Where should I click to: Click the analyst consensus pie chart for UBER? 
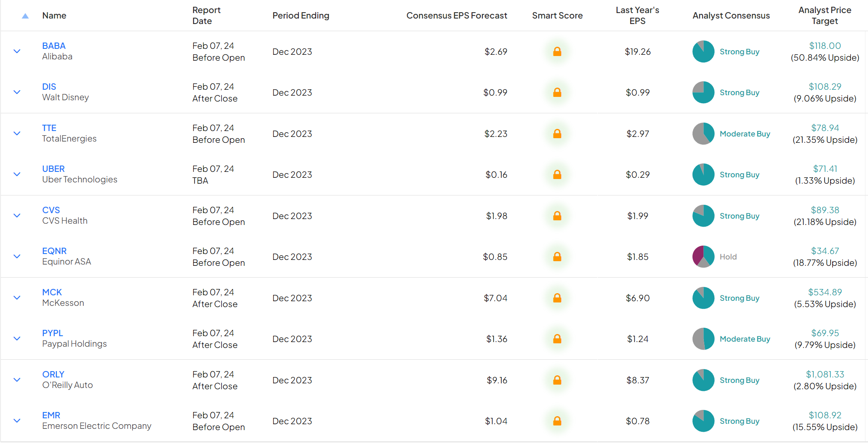coord(703,174)
